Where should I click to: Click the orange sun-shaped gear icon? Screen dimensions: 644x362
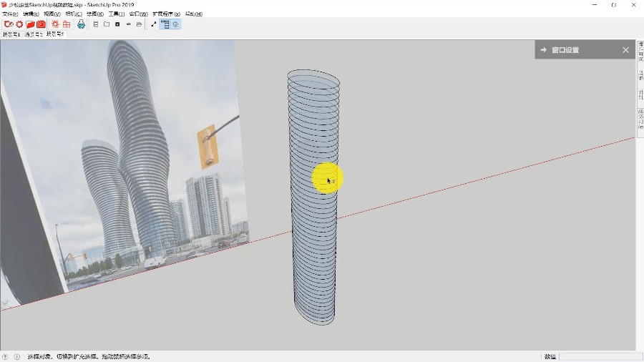[x=55, y=24]
